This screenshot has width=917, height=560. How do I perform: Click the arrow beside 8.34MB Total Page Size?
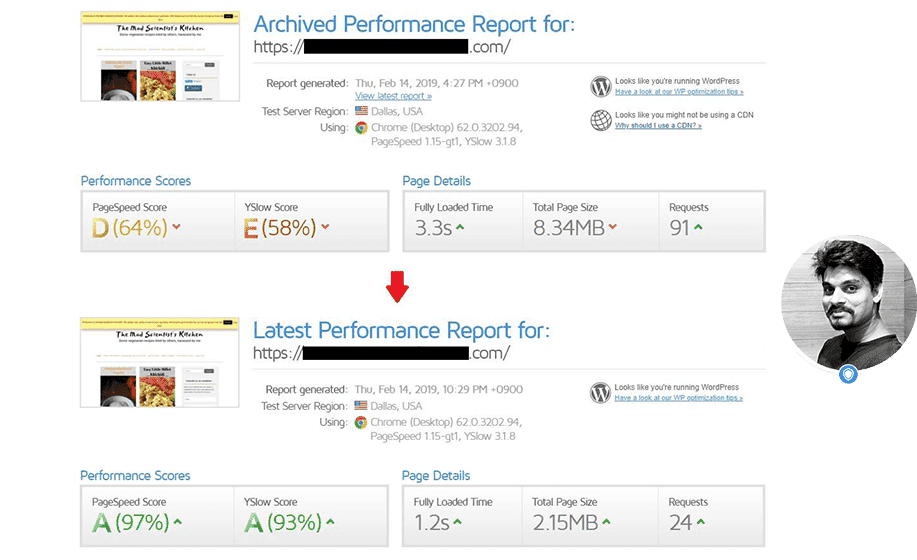coord(612,227)
